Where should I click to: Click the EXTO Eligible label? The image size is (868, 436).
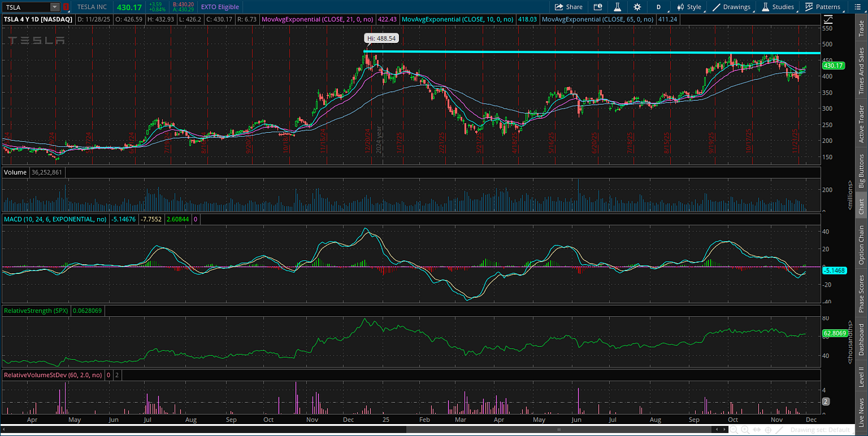tap(220, 7)
